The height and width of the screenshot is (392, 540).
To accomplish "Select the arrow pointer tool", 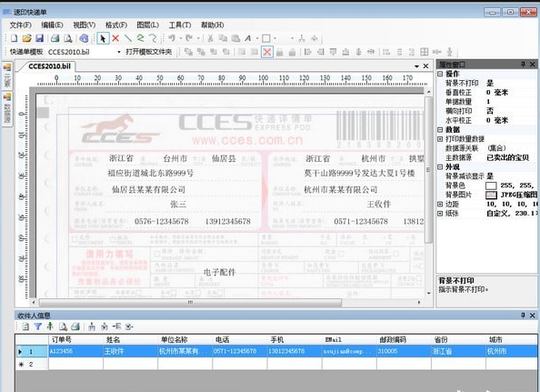I will pyautogui.click(x=103, y=38).
